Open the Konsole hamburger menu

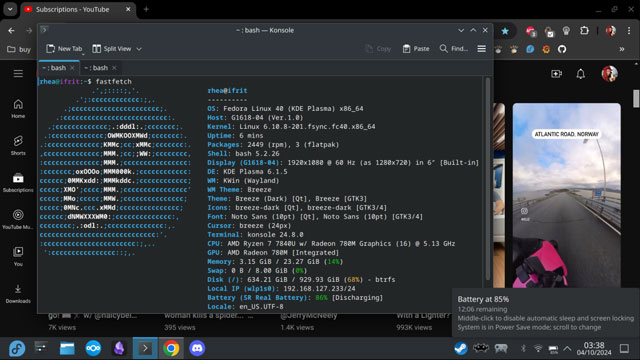pyautogui.click(x=482, y=49)
